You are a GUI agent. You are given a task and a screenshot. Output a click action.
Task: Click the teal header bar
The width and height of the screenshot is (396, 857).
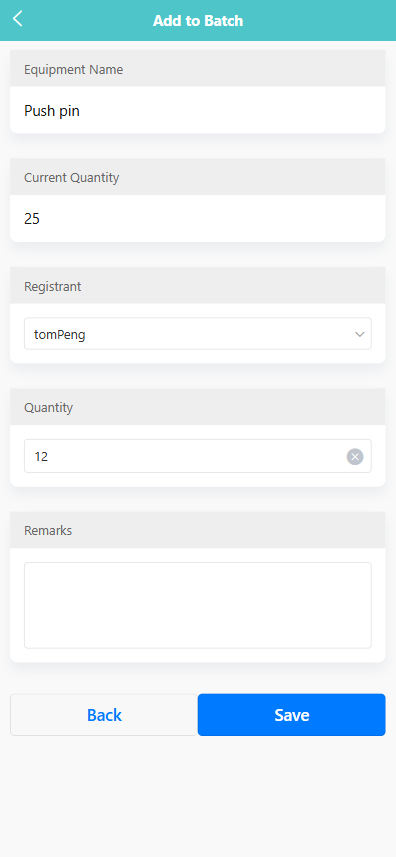(198, 20)
